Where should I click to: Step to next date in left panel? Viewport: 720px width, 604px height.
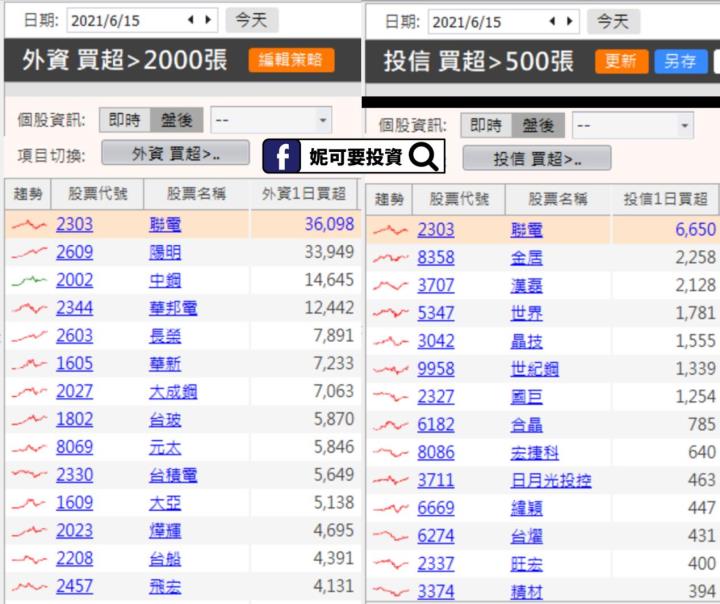[x=208, y=19]
